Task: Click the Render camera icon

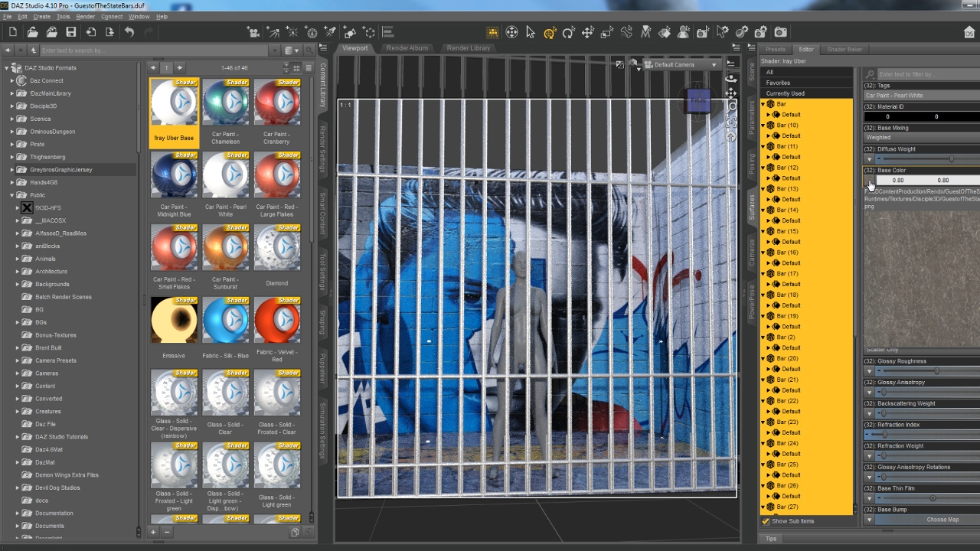Action: tap(780, 32)
